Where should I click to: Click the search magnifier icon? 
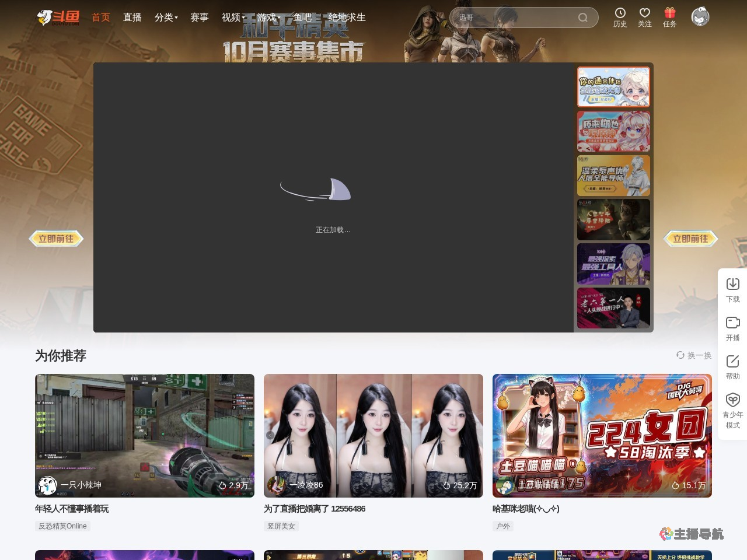(x=582, y=17)
